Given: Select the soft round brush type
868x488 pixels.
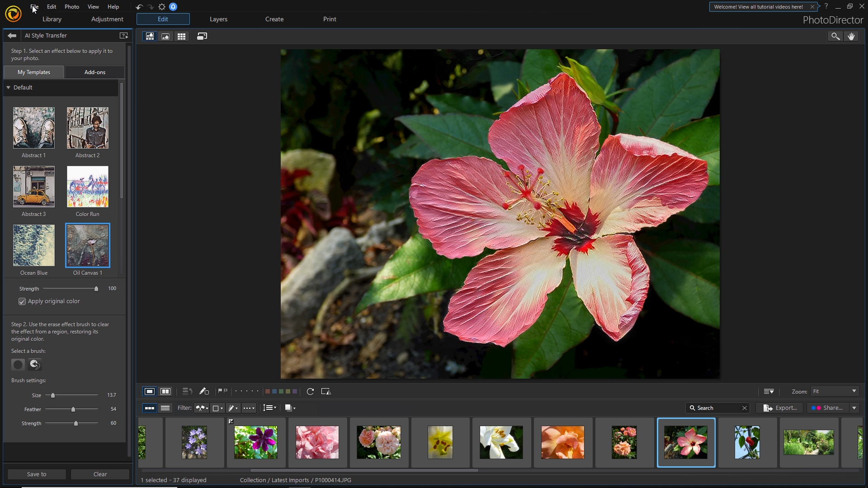Looking at the screenshot, I should pos(17,364).
